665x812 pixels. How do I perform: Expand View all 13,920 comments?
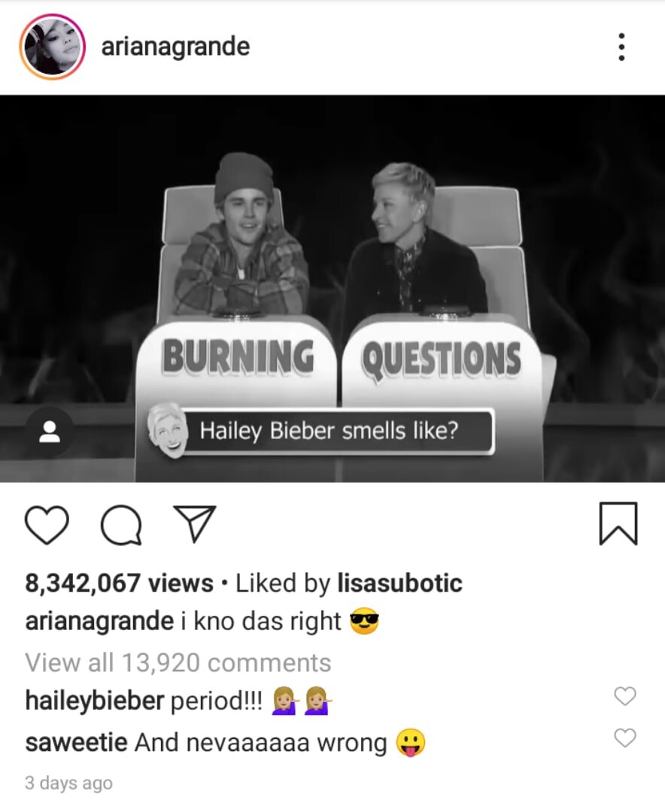click(x=178, y=662)
